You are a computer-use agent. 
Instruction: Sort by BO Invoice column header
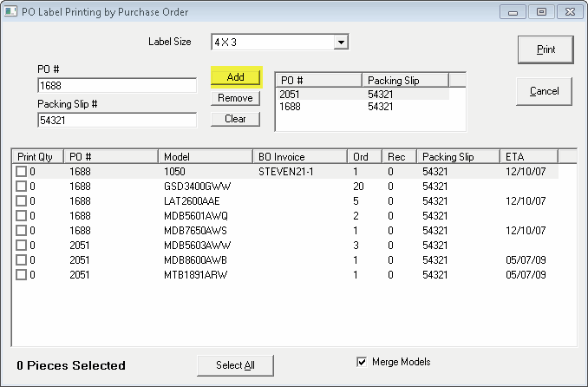click(300, 156)
